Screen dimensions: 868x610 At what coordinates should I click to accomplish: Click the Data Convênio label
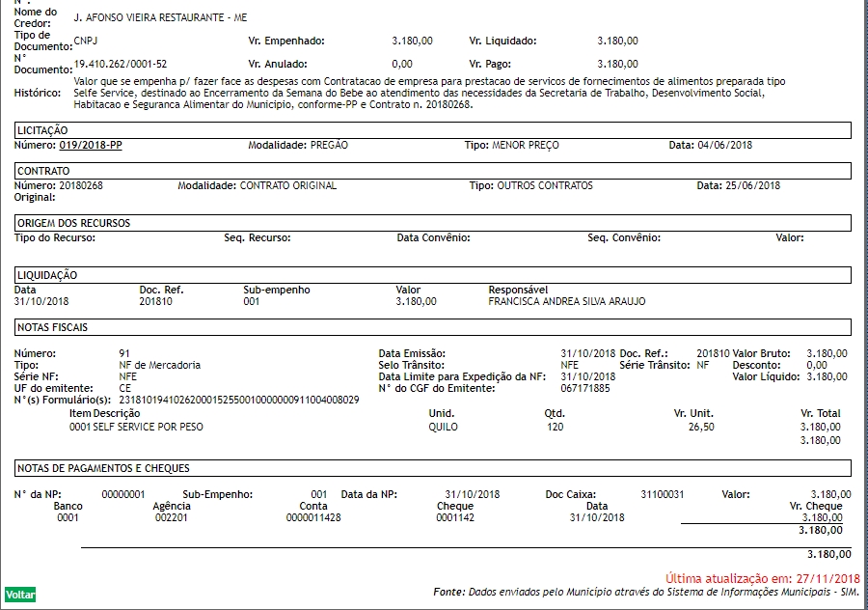tap(433, 237)
